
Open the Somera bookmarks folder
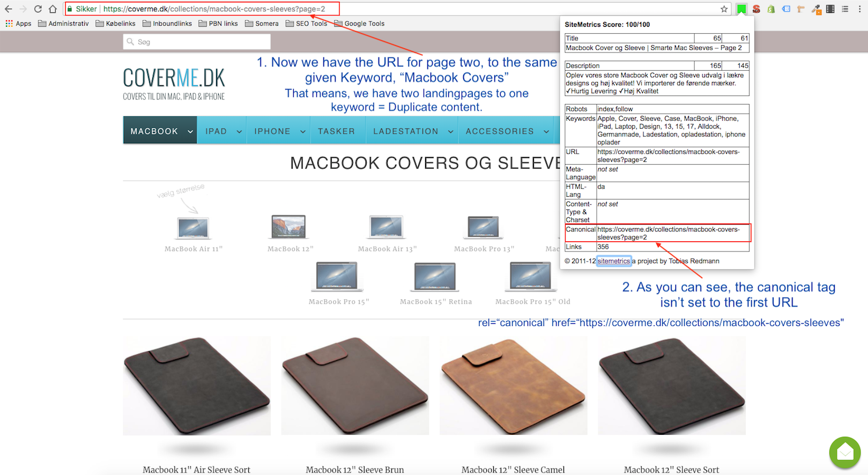click(262, 24)
